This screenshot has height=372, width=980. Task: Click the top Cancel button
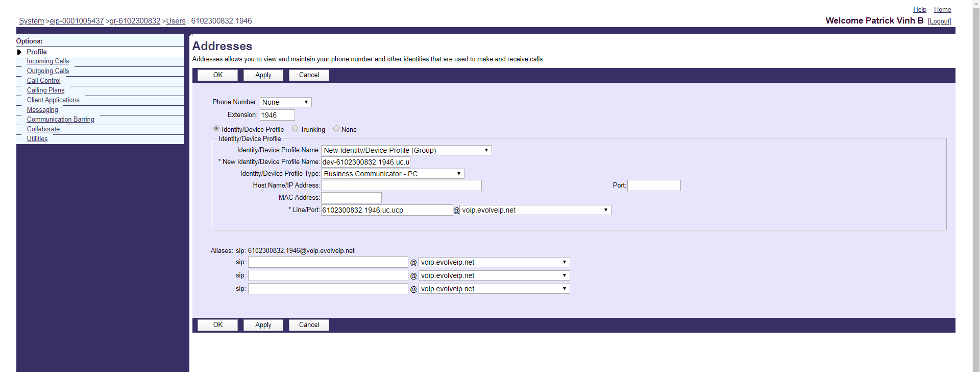coord(309,75)
